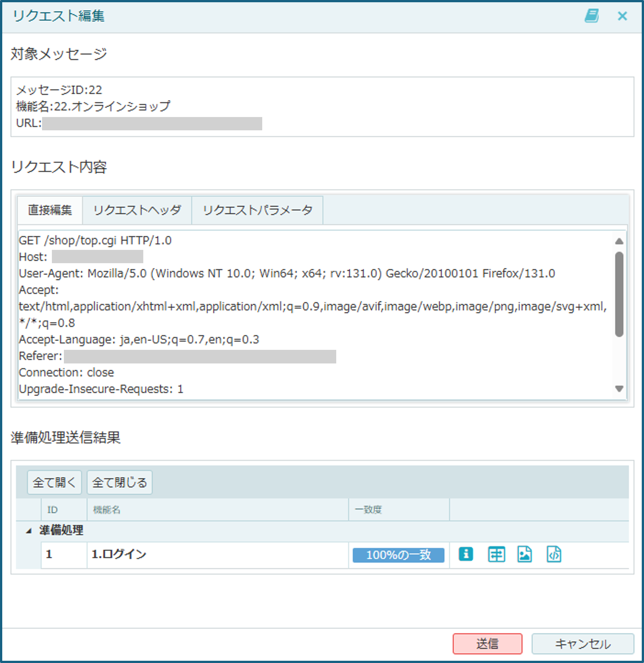
Task: Click the request text scrollbar down arrow
Action: (619, 389)
